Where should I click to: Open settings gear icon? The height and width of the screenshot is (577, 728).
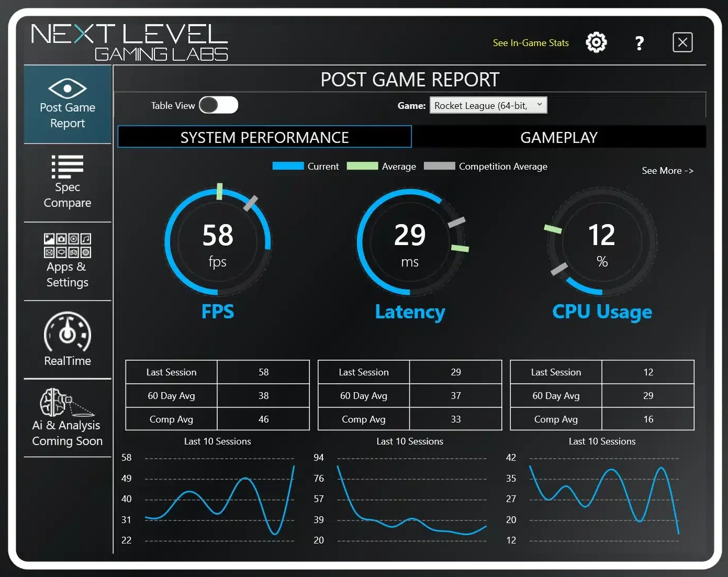click(596, 42)
